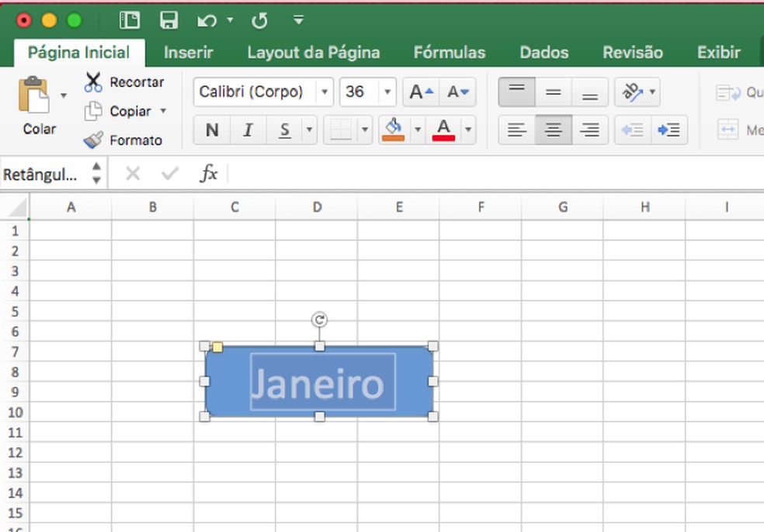Open the Fórmulas tab
The image size is (764, 532).
pyautogui.click(x=450, y=53)
